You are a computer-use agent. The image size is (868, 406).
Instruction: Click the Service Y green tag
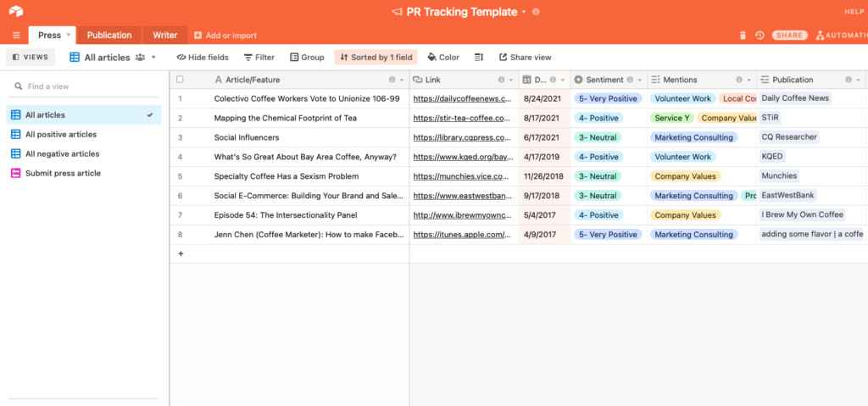pos(671,118)
